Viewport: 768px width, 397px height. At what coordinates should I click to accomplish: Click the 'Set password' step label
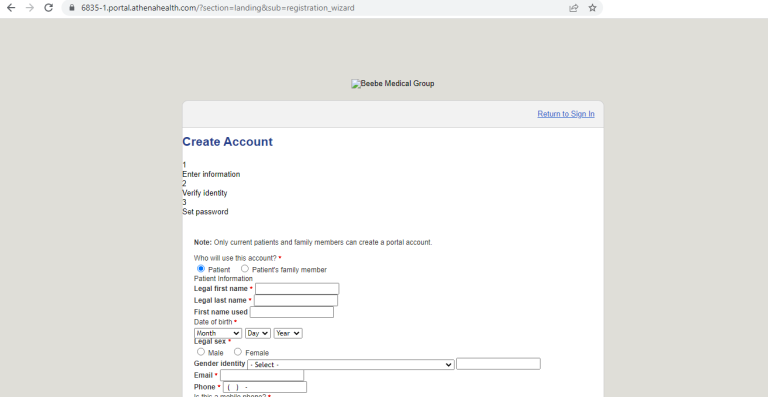point(205,212)
